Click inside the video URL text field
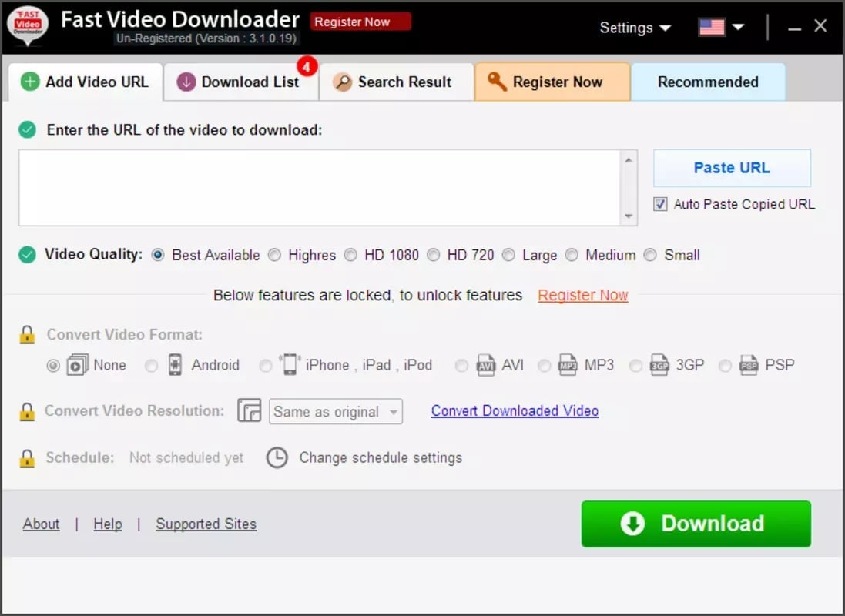This screenshot has width=845, height=616. (320, 187)
